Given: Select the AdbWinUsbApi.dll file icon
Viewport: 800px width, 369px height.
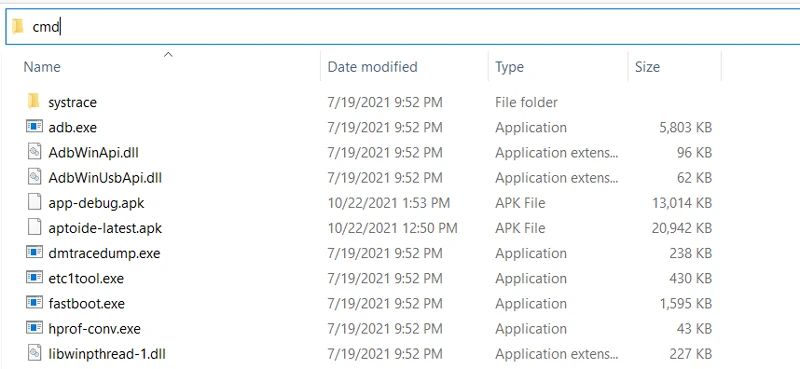Looking at the screenshot, I should click(34, 177).
